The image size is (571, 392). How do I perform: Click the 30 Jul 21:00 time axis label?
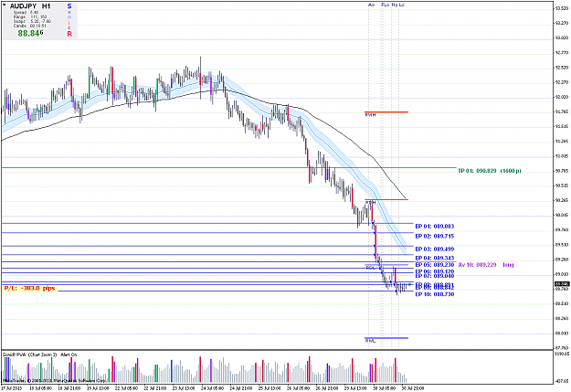(413, 388)
